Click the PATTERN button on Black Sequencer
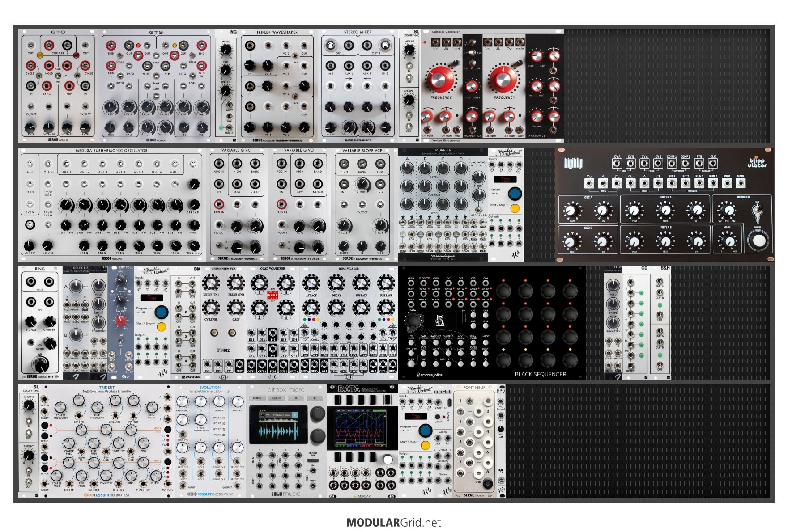The image size is (788, 532). click(411, 353)
